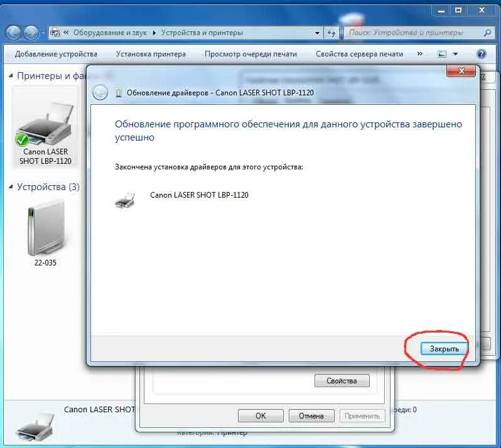
Task: Open Свойства сервера печати
Action: coord(359,54)
